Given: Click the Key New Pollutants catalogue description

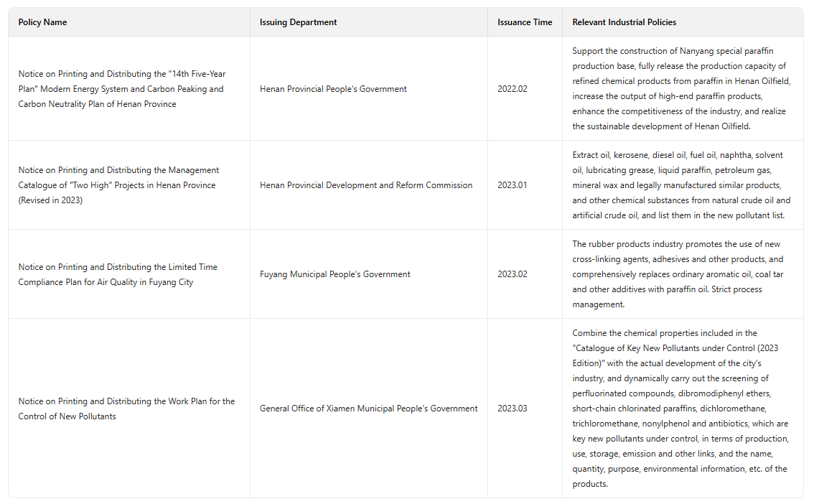Looking at the screenshot, I should 680,409.
